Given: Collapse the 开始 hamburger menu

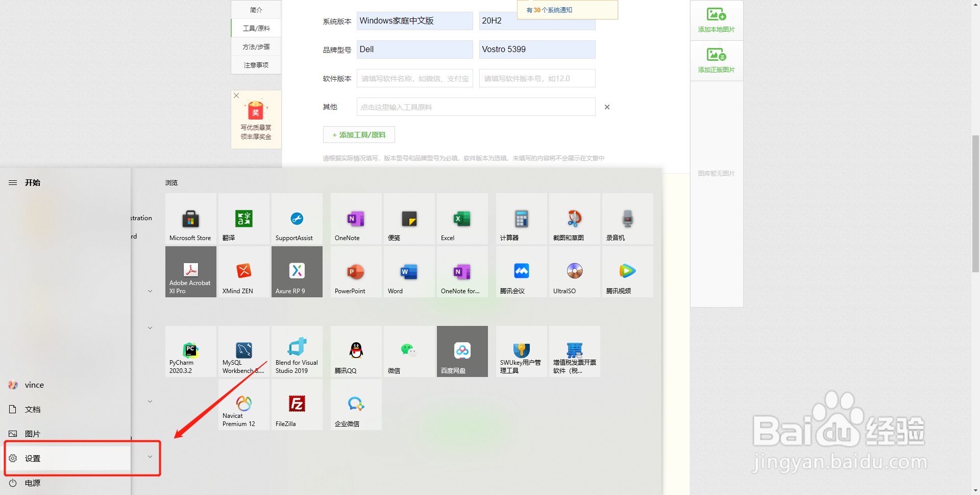Looking at the screenshot, I should coord(13,182).
